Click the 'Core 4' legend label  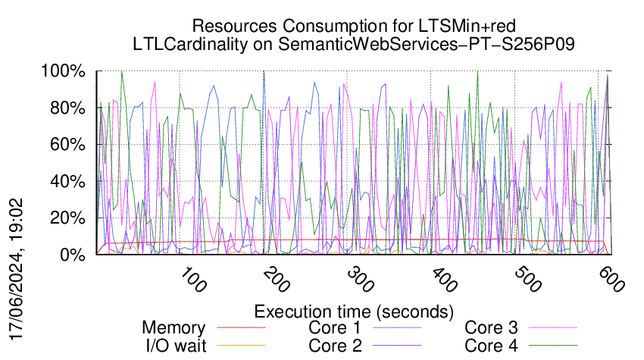[x=491, y=346]
